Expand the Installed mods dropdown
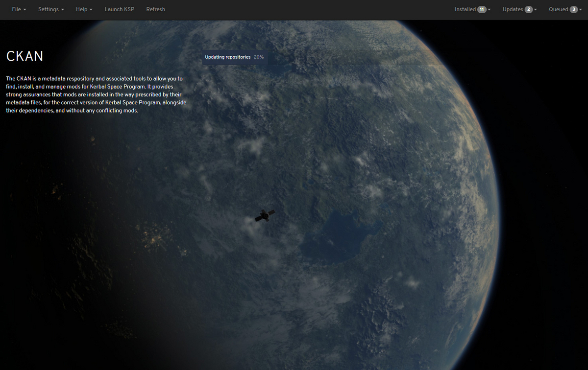 pyautogui.click(x=472, y=9)
